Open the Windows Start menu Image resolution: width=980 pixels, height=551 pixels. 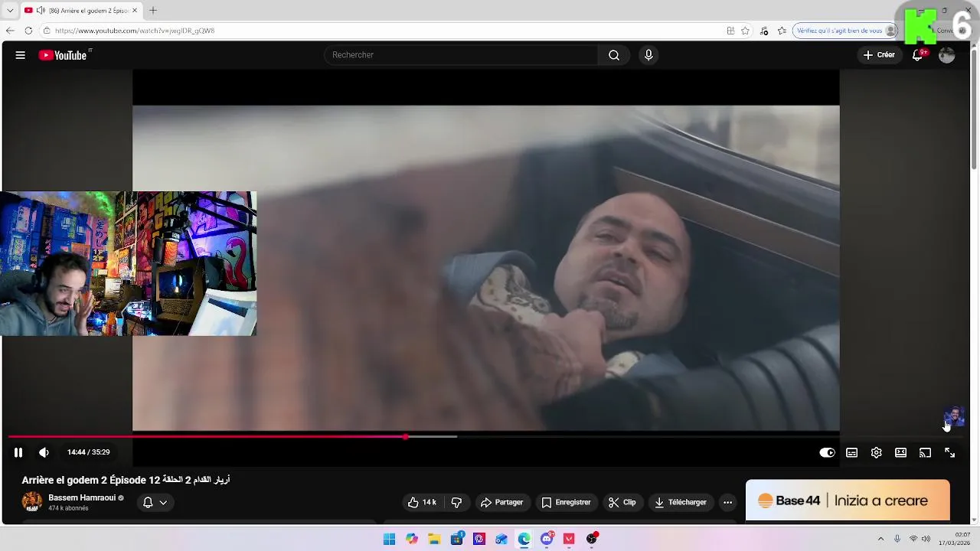(x=389, y=539)
